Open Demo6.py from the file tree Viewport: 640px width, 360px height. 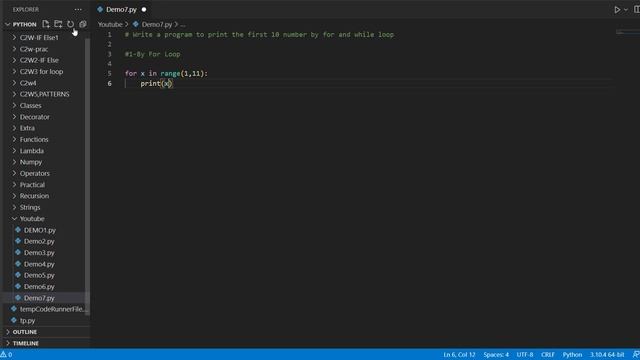pos(39,287)
